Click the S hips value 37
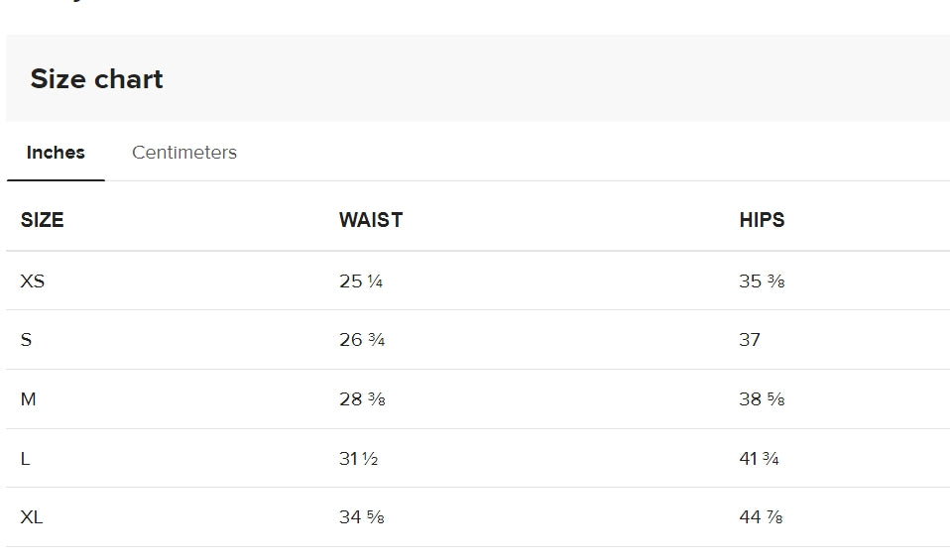The width and height of the screenshot is (950, 560). point(750,340)
